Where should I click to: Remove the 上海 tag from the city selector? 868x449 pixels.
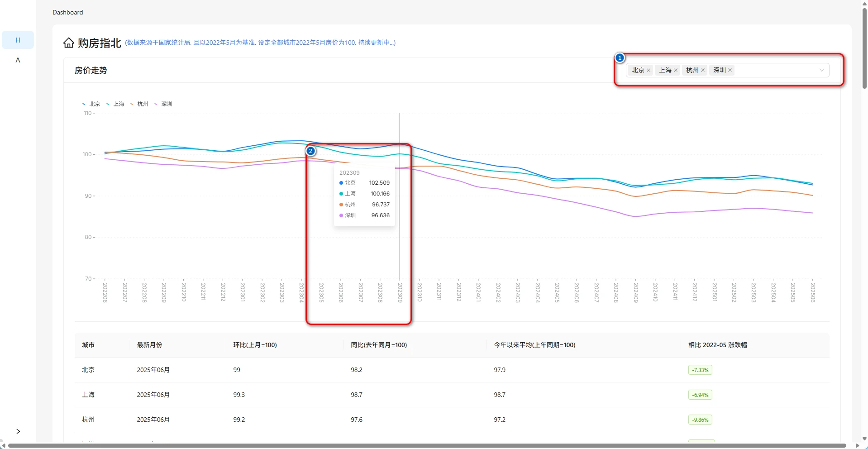tap(676, 70)
